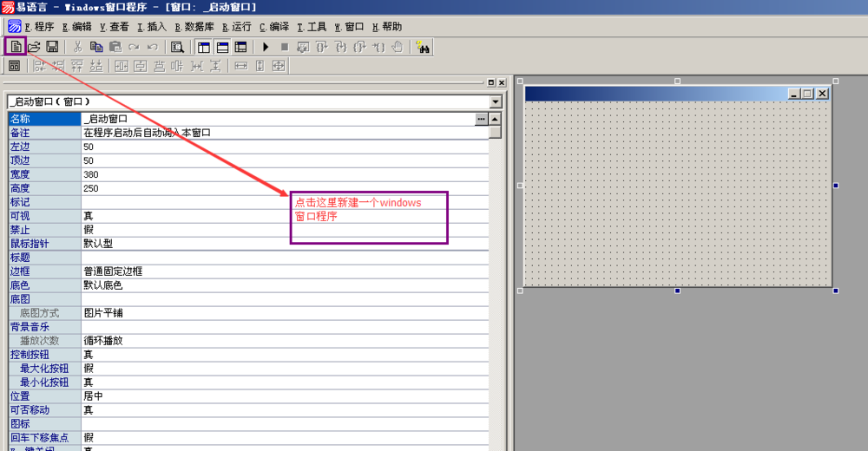Screen dimensions: 868x451
Task: Select the 底色 默认底色 color value
Action: 285,285
